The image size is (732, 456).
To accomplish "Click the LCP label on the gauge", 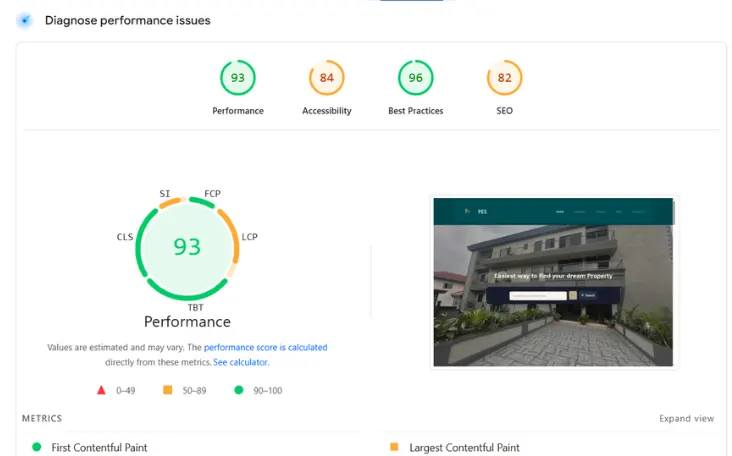I will [x=249, y=237].
